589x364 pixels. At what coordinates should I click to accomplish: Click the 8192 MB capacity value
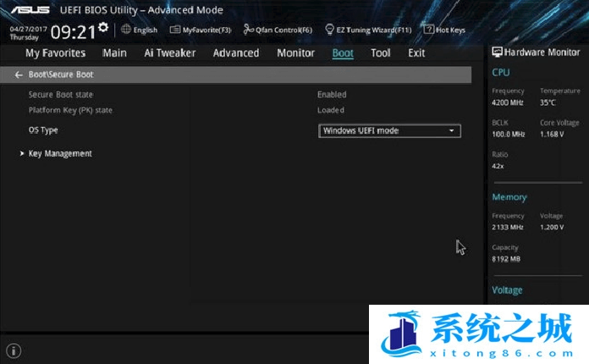click(x=506, y=259)
